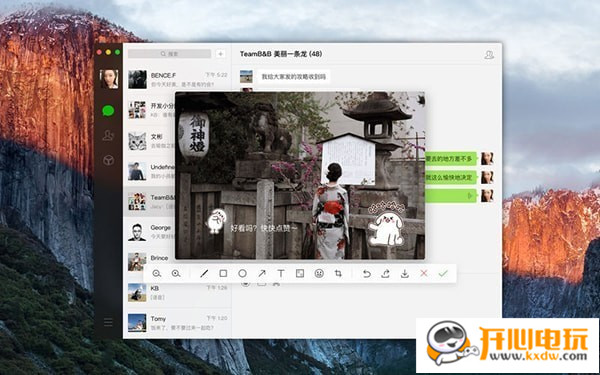The width and height of the screenshot is (600, 375).
Task: Select the white dog sticker on screenshot
Action: pos(386,223)
